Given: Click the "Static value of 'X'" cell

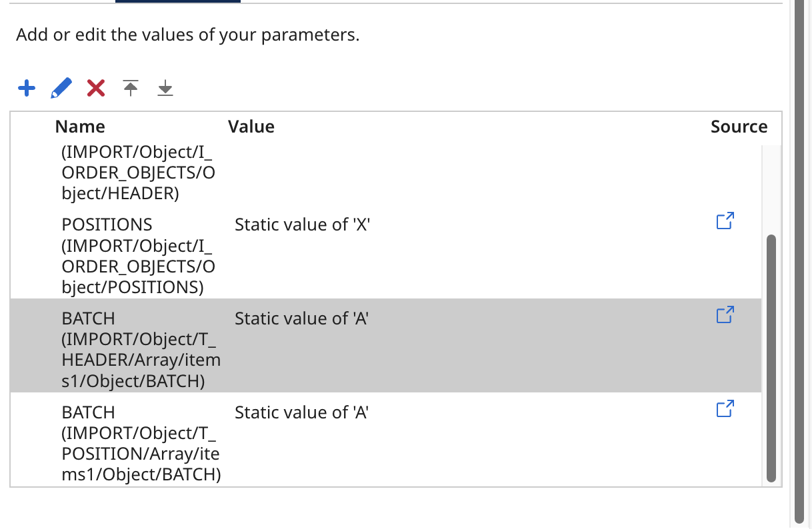Looking at the screenshot, I should [302, 225].
